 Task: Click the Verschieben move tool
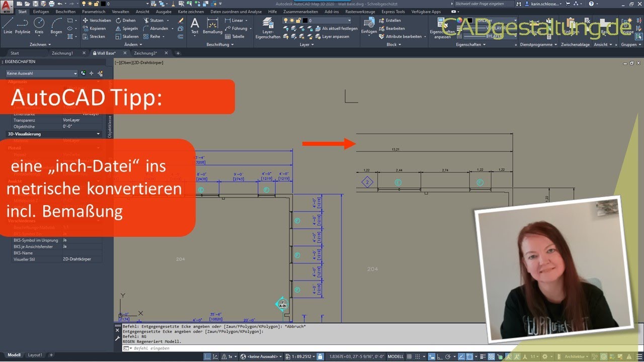97,21
